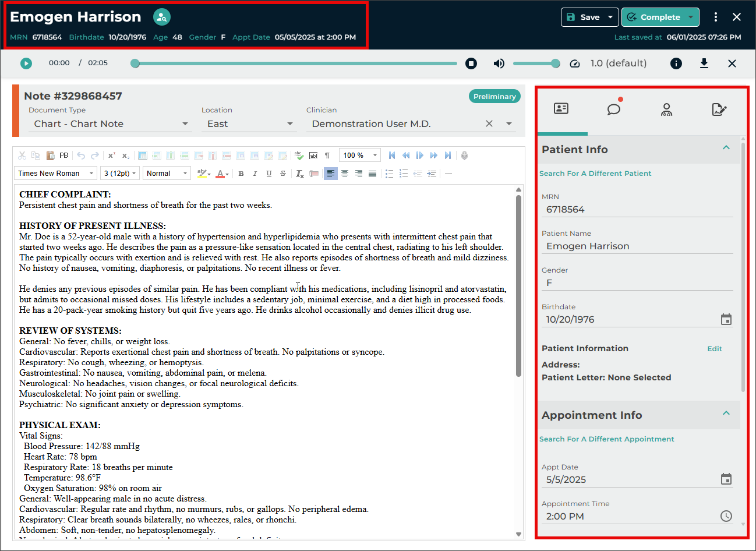Collapse the Patient Info section

click(x=726, y=148)
